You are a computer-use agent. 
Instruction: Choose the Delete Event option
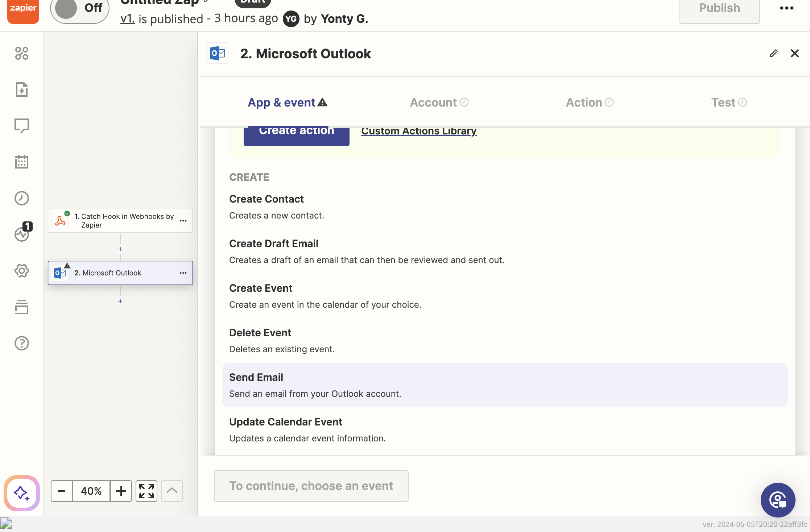(505, 341)
